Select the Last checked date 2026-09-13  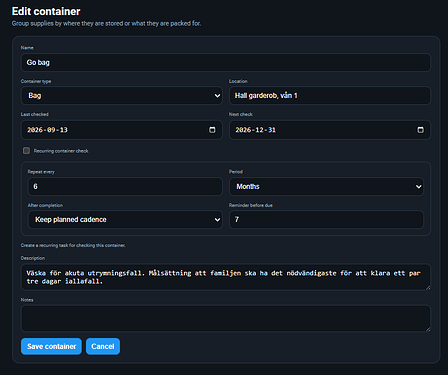coord(47,130)
